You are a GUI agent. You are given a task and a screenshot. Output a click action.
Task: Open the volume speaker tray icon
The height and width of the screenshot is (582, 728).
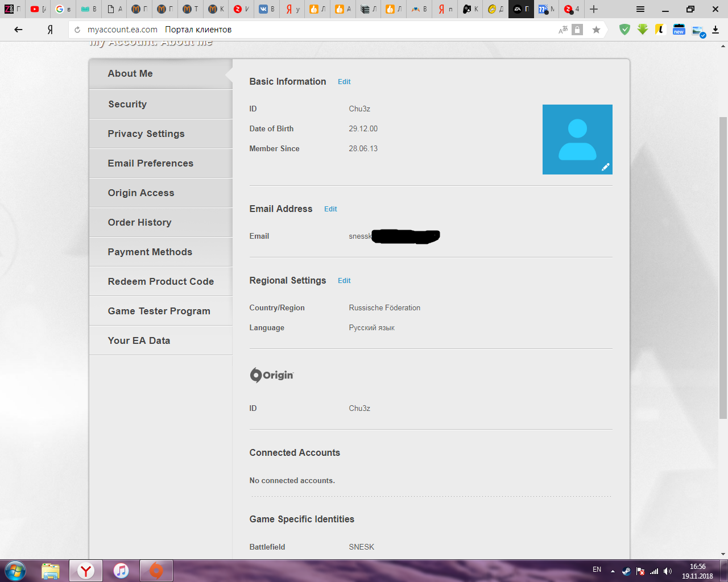pyautogui.click(x=668, y=571)
